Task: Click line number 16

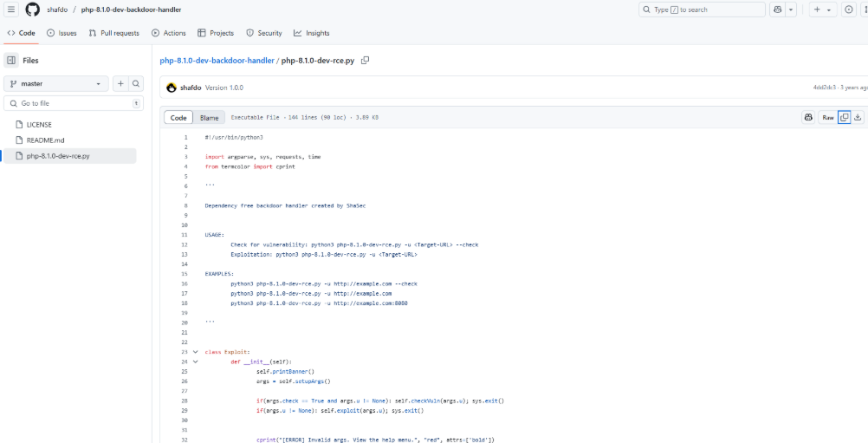Action: pos(184,283)
